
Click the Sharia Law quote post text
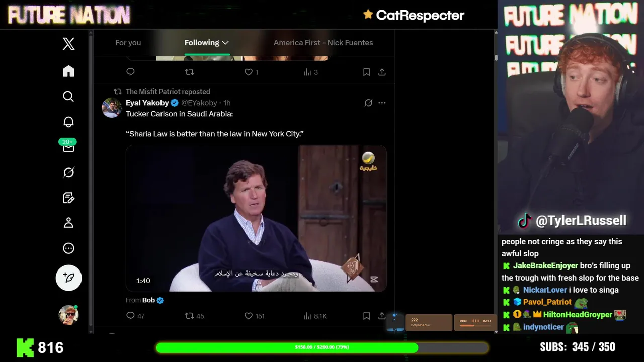pyautogui.click(x=215, y=134)
